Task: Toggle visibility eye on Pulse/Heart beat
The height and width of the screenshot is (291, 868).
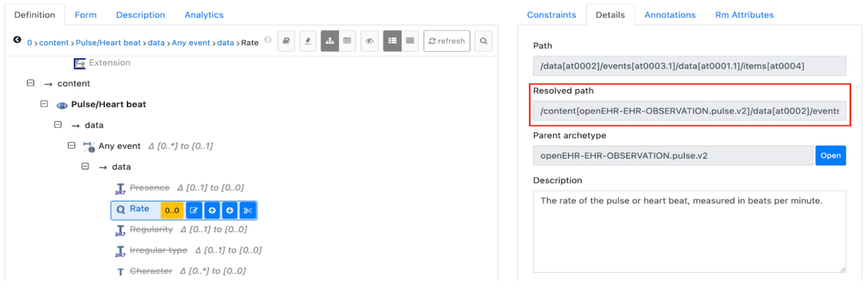Action: click(x=61, y=105)
